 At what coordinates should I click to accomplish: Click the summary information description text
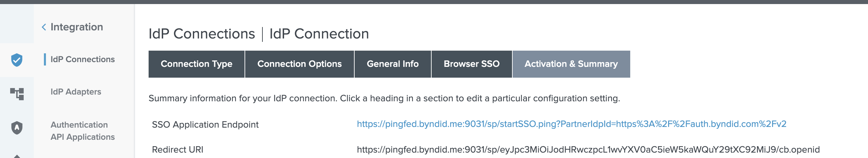(x=384, y=98)
